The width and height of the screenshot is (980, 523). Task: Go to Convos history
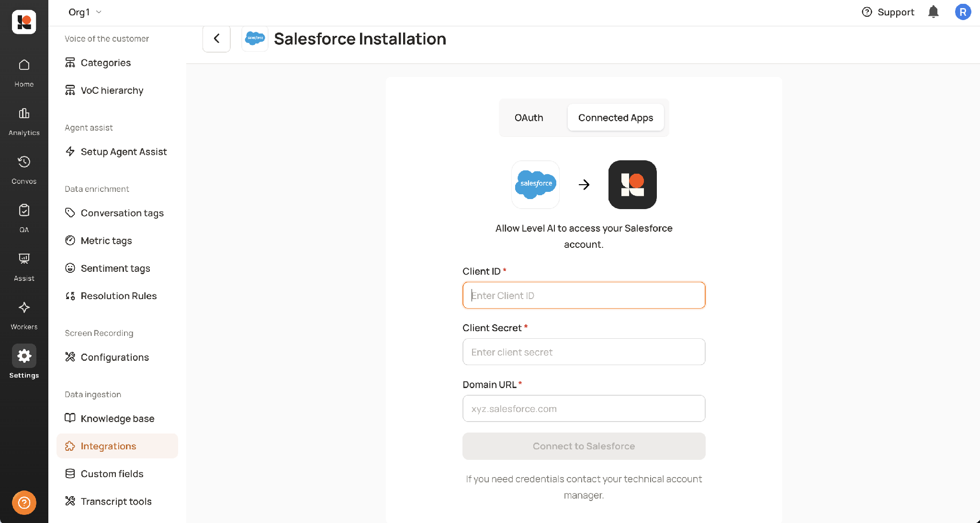coord(24,170)
